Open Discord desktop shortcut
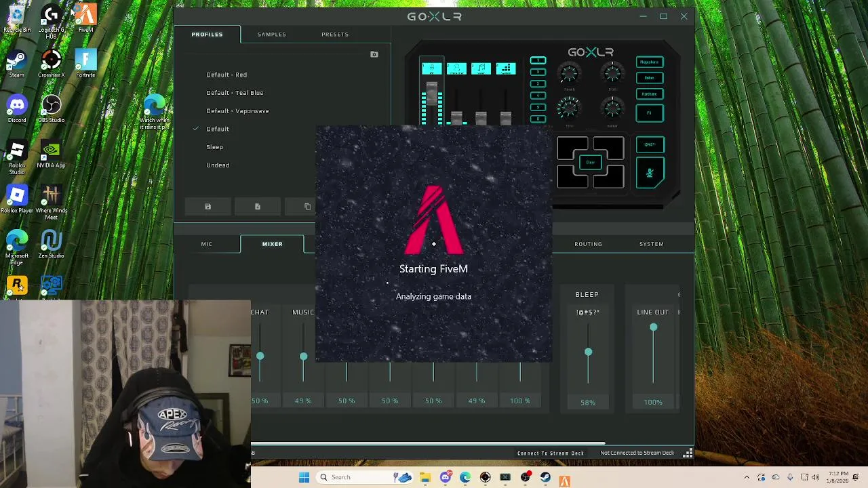The image size is (868, 488). click(17, 109)
